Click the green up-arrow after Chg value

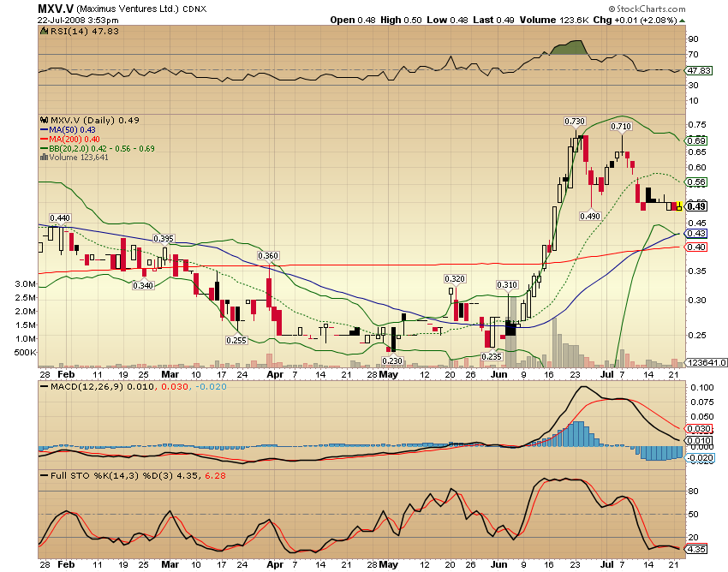click(682, 21)
